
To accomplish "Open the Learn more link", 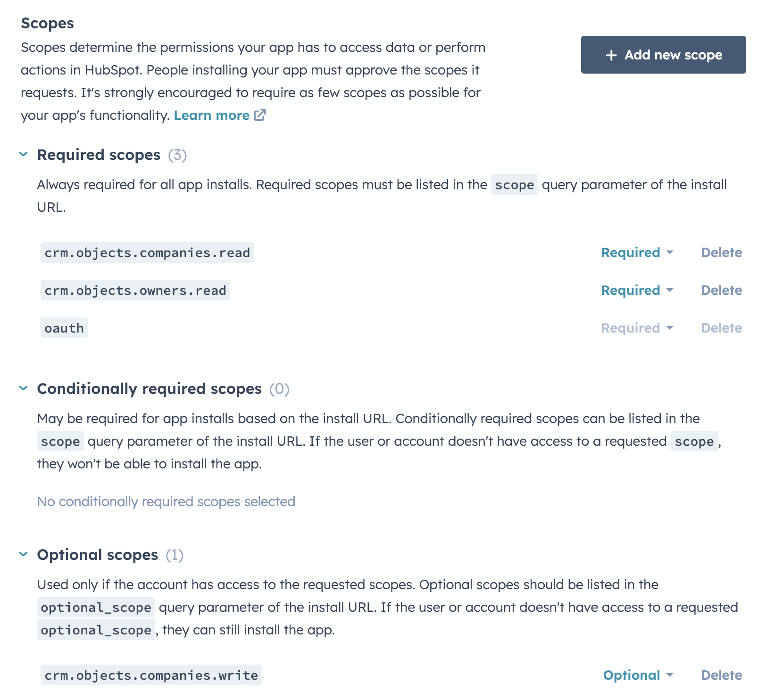I will click(x=212, y=115).
